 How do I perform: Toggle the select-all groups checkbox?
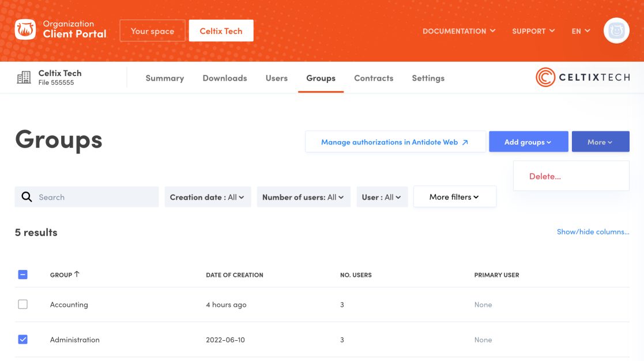coord(23,275)
